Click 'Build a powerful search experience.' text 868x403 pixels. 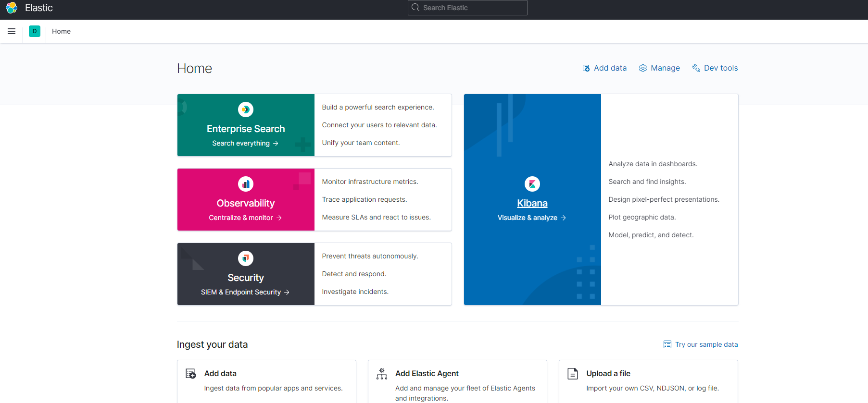[378, 107]
